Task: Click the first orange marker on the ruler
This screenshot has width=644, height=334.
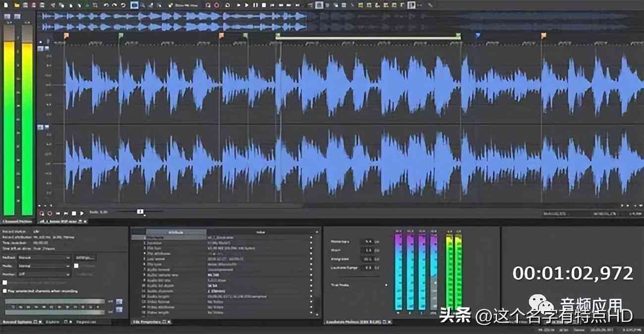Action: click(x=66, y=36)
